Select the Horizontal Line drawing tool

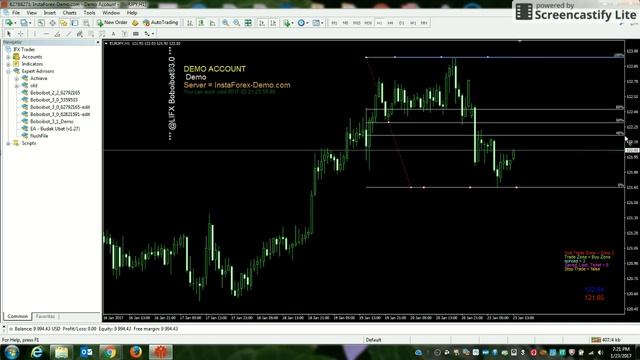tap(46, 34)
